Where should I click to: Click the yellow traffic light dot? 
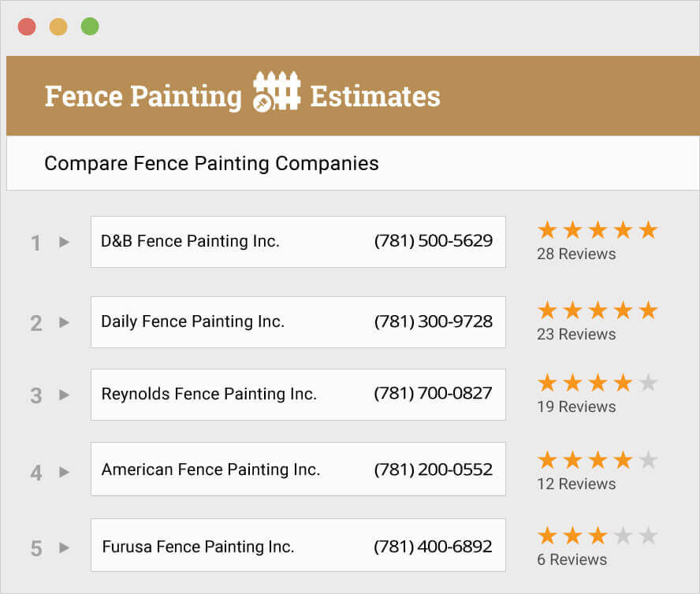click(56, 26)
